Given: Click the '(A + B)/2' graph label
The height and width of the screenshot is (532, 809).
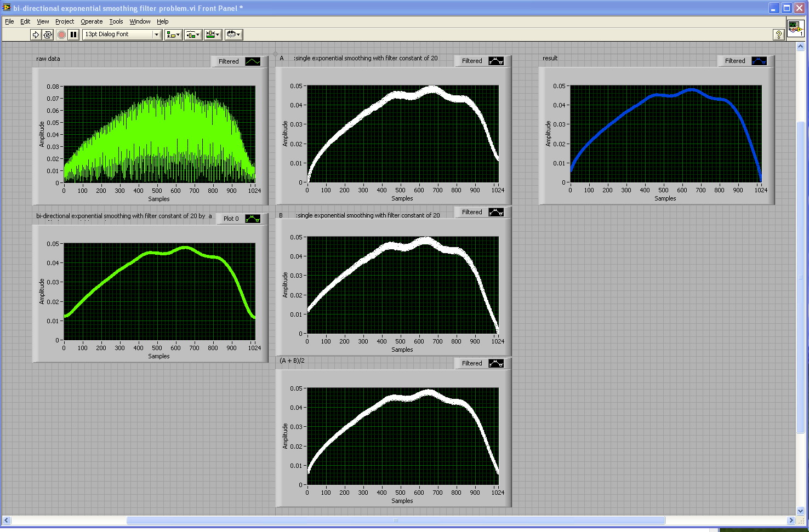Looking at the screenshot, I should (x=292, y=361).
